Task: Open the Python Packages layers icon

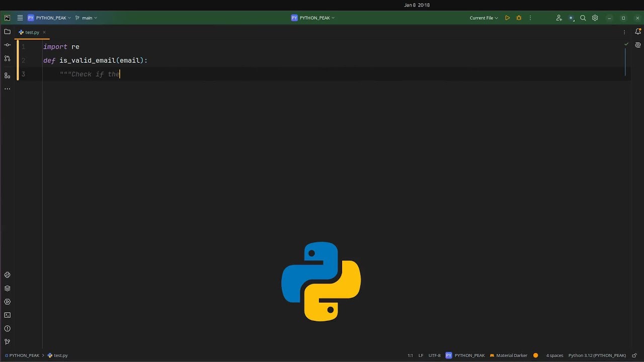Action: click(x=7, y=289)
